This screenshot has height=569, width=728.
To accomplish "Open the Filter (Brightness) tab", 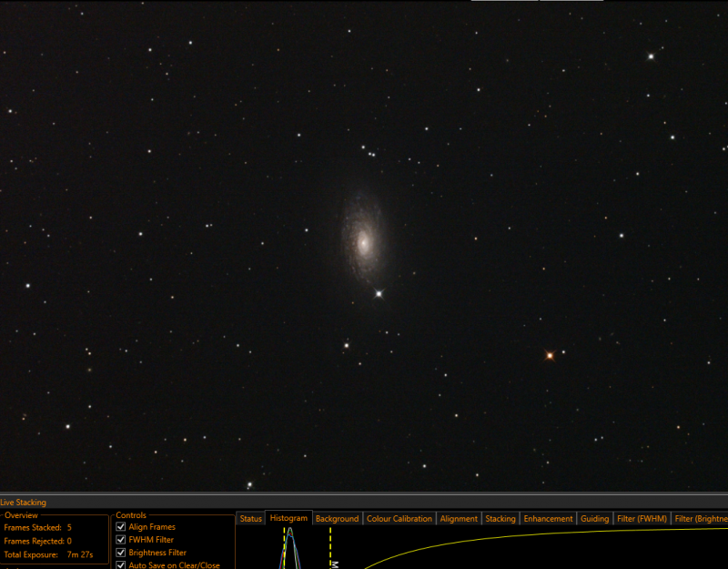I will pyautogui.click(x=700, y=518).
